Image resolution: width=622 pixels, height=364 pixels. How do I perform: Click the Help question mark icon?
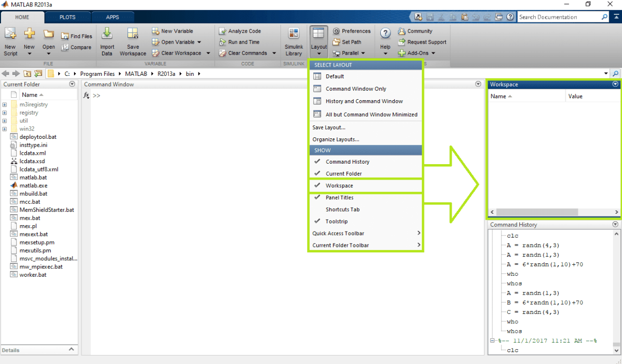pos(385,34)
